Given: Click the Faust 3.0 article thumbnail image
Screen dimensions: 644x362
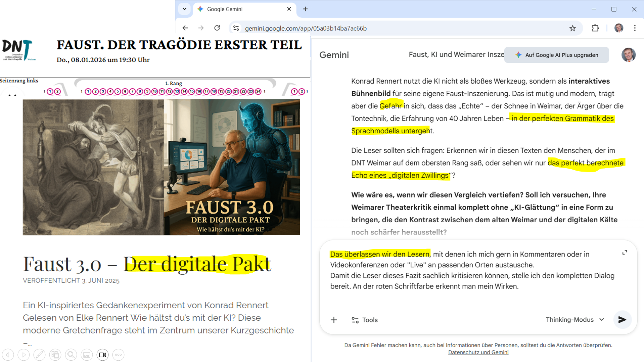Looking at the screenshot, I should (x=161, y=167).
